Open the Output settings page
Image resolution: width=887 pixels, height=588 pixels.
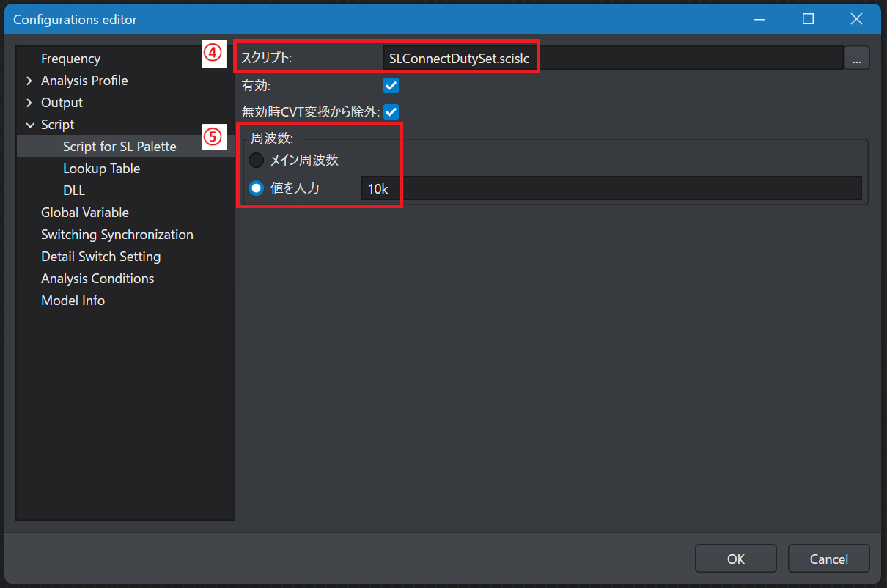62,103
